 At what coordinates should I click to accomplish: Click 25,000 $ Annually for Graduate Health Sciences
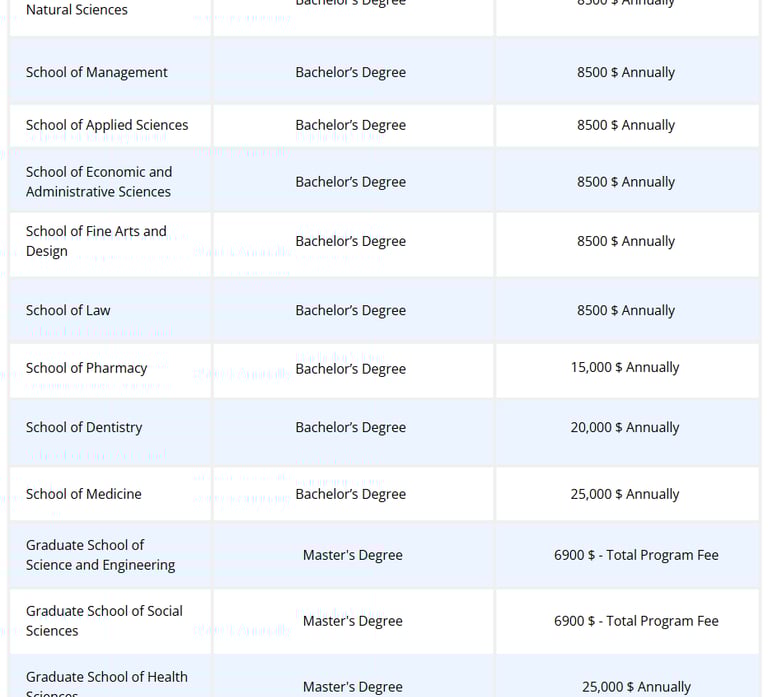point(636,687)
